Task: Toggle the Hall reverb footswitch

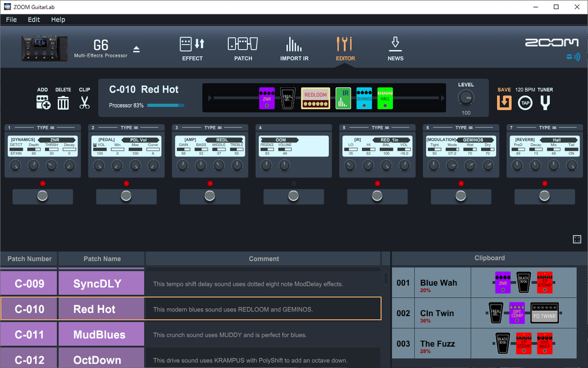Action: click(x=544, y=196)
